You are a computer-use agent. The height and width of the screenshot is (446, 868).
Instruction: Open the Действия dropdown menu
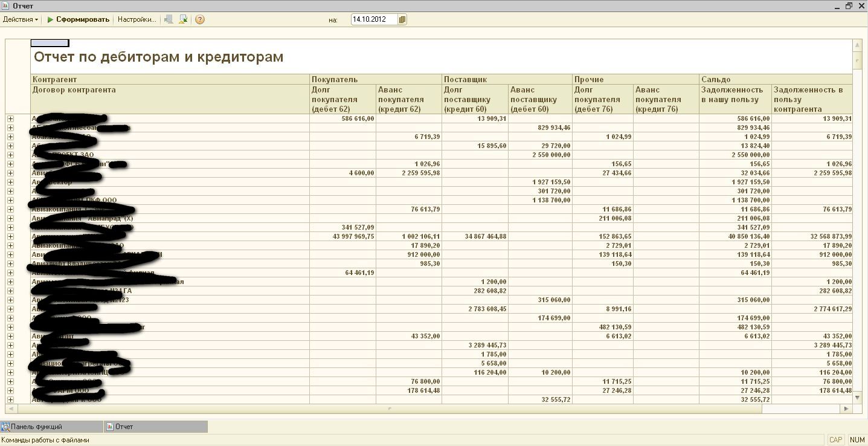[21, 19]
